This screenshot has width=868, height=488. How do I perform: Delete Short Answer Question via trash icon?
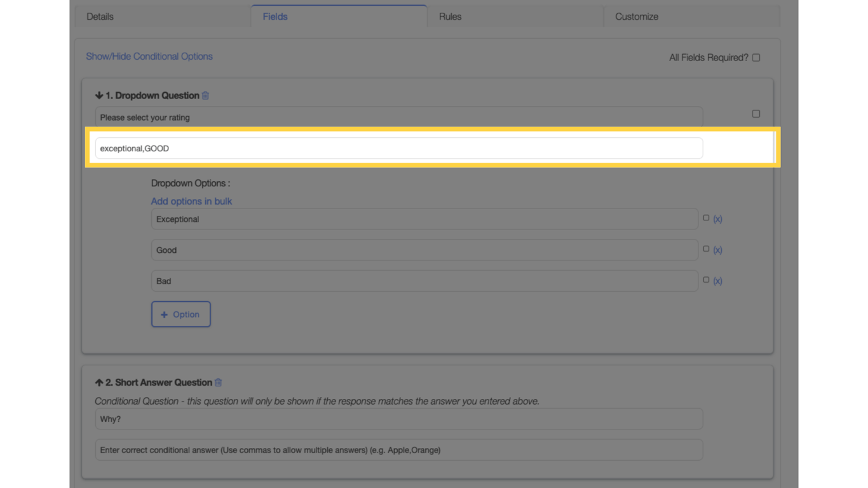click(218, 382)
